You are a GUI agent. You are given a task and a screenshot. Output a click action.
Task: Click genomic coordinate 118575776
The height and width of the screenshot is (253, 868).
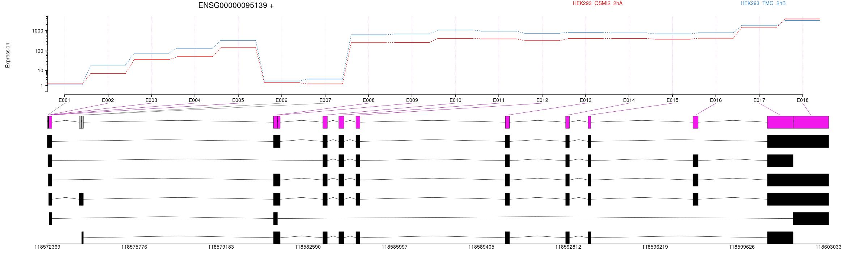coord(134,247)
